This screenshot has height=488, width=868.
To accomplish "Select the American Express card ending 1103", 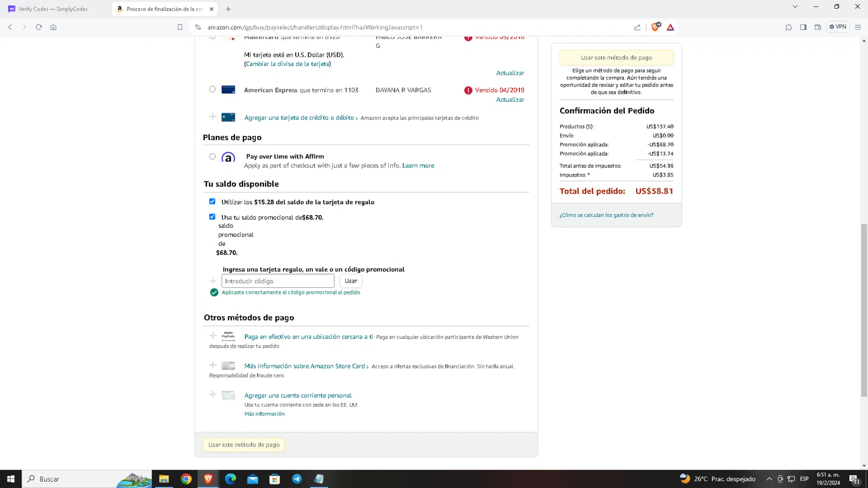I will (x=212, y=90).
